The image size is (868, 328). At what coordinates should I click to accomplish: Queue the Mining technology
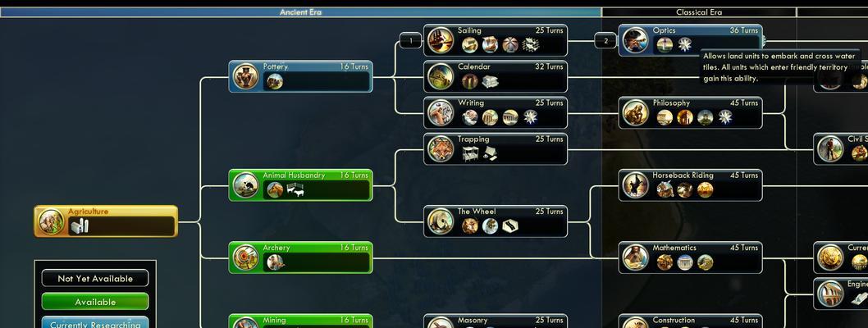click(300, 321)
